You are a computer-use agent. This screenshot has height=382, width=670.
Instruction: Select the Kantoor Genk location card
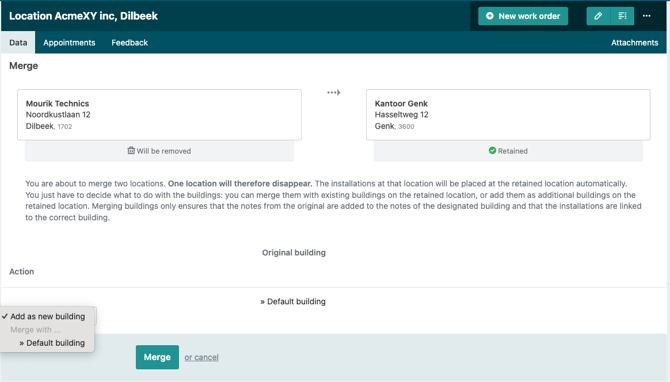tap(508, 115)
